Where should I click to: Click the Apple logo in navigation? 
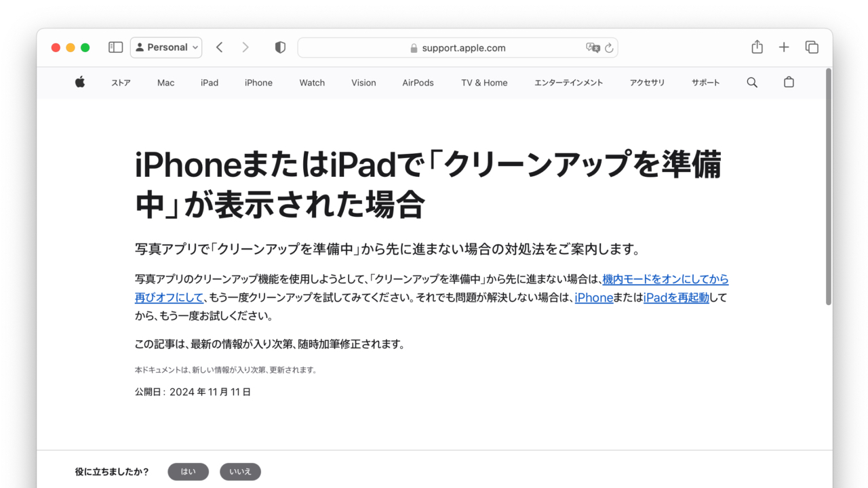[x=80, y=82]
